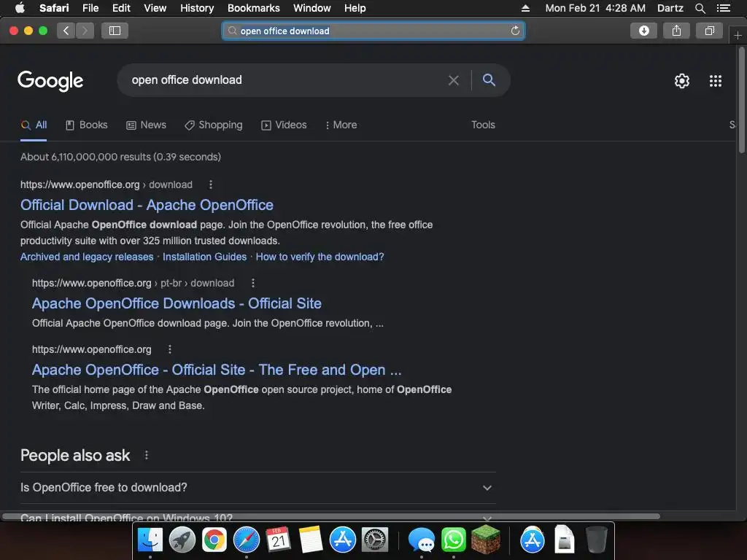Open the Bookmarks menu
The width and height of the screenshot is (747, 560).
point(253,8)
